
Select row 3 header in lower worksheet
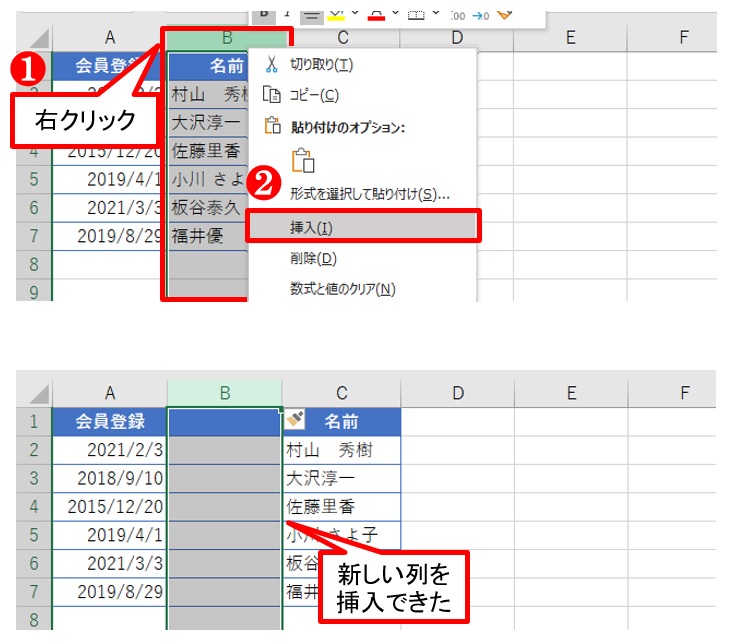coord(34,478)
